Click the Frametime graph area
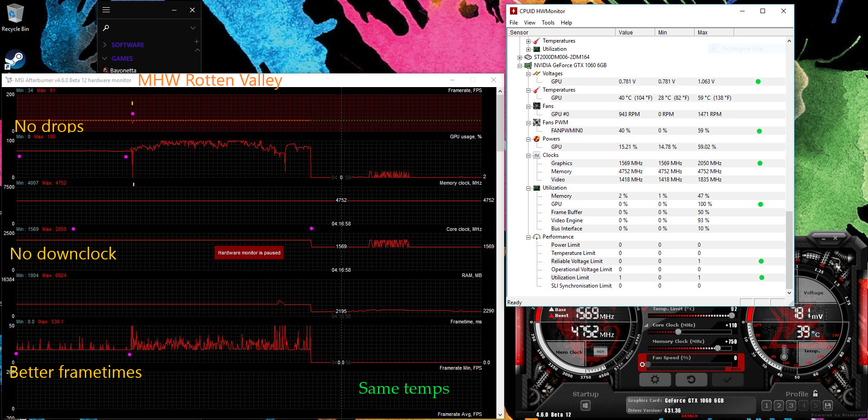 (249, 344)
